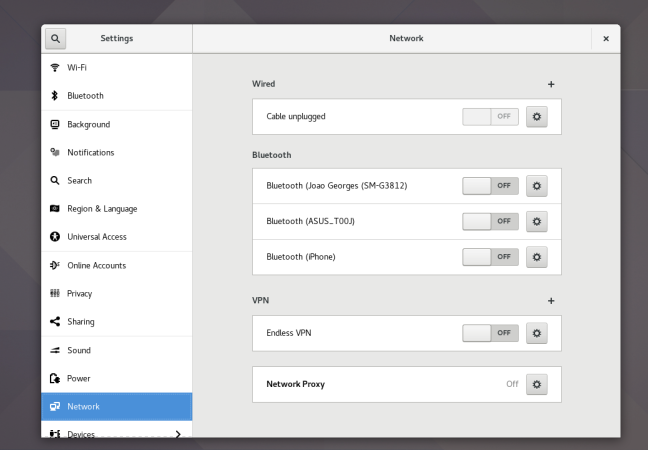The height and width of the screenshot is (450, 648).
Task: Open the settings search icon
Action: tap(56, 38)
